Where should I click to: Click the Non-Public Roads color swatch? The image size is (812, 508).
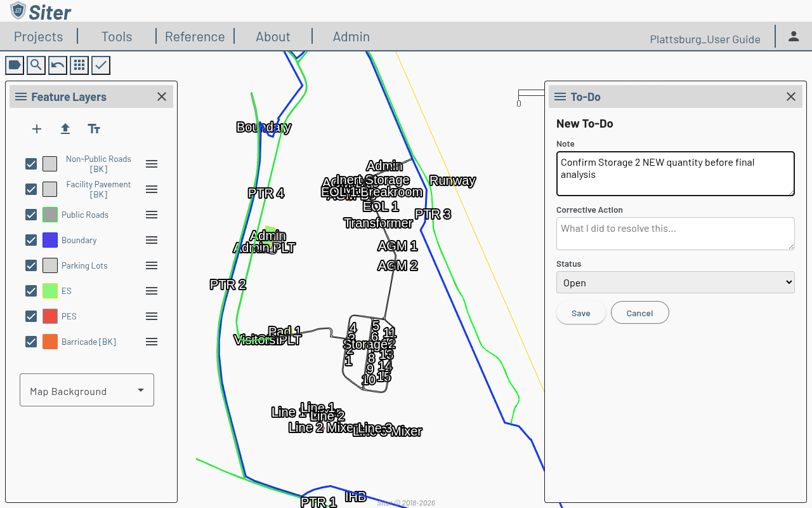(x=50, y=164)
